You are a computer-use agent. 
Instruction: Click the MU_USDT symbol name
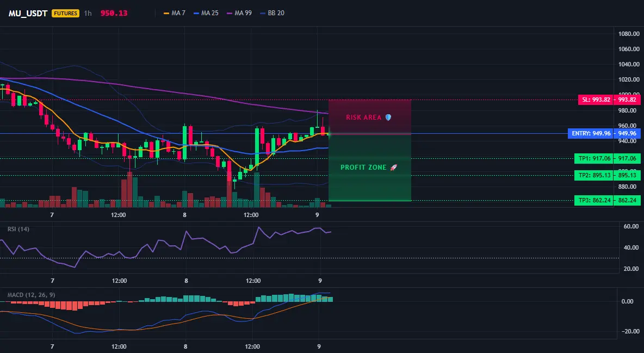point(28,13)
